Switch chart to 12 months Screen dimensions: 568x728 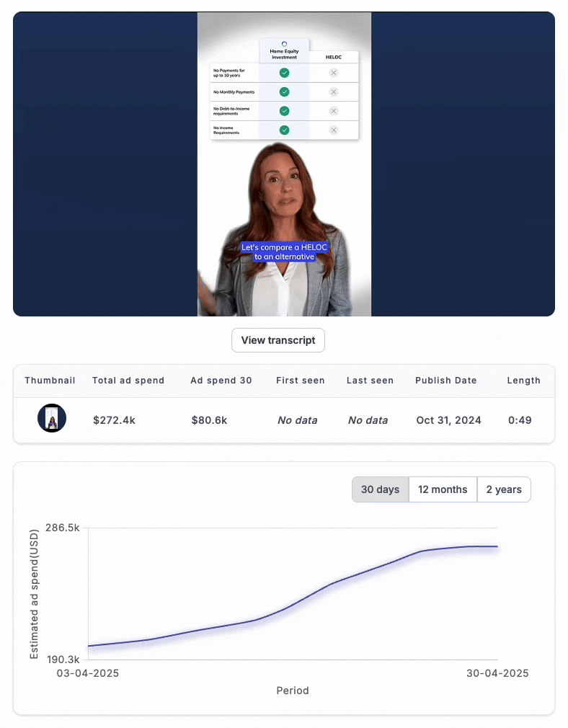point(443,489)
